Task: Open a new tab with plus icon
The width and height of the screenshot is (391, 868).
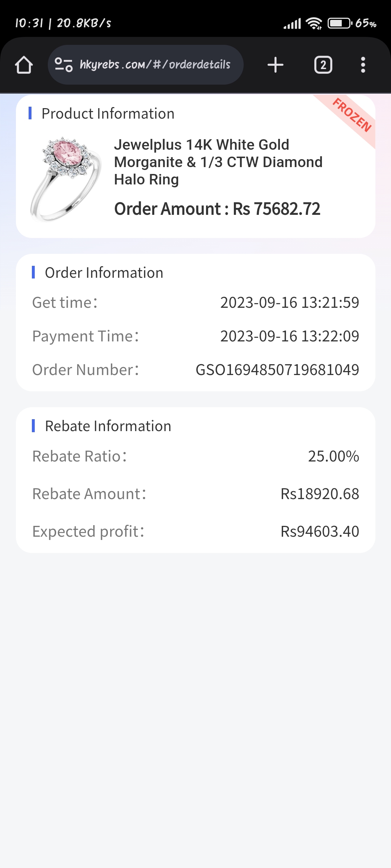Action: pos(275,65)
